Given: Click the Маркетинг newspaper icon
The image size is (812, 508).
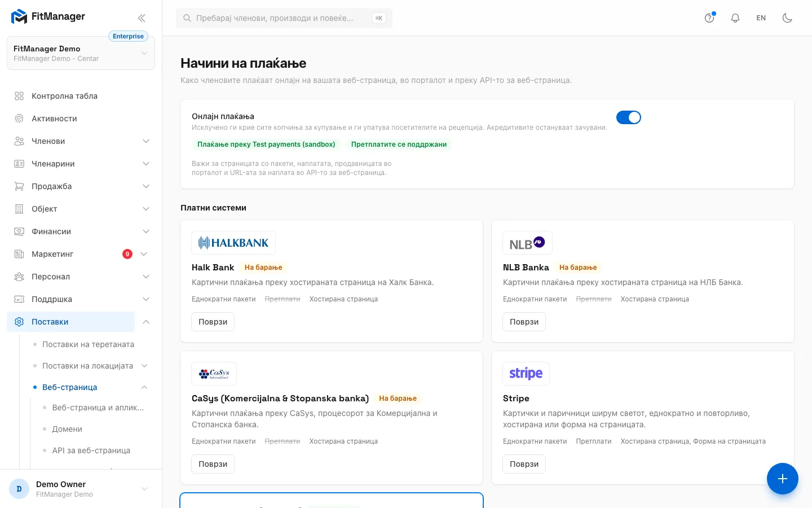Looking at the screenshot, I should pyautogui.click(x=19, y=254).
